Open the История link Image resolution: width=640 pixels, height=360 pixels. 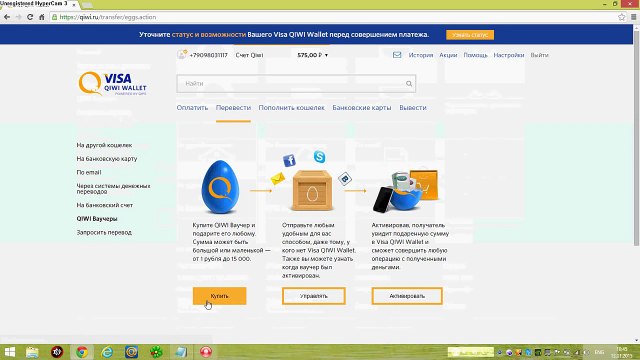tap(421, 55)
